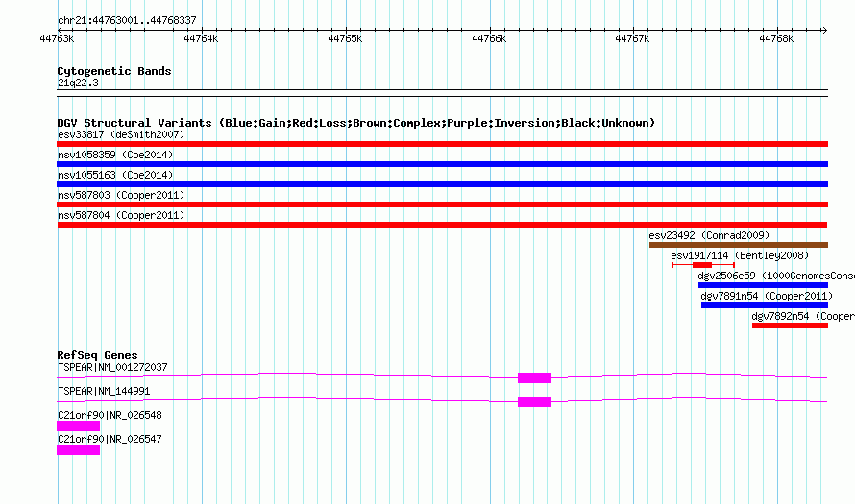Click the ruler's right arrowhead
Image resolution: width=855 pixels, height=504 pixels.
[824, 30]
